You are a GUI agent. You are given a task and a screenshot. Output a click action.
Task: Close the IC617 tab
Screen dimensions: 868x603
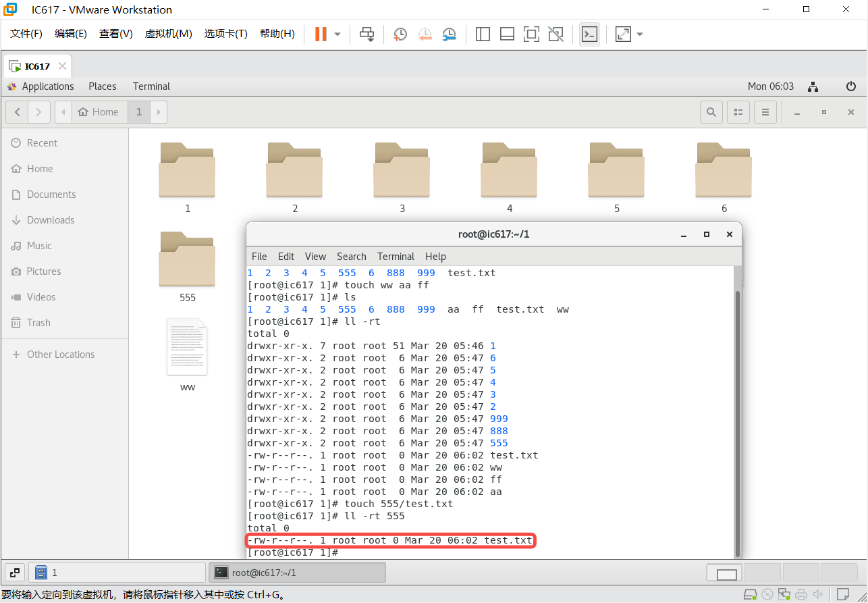click(x=62, y=66)
